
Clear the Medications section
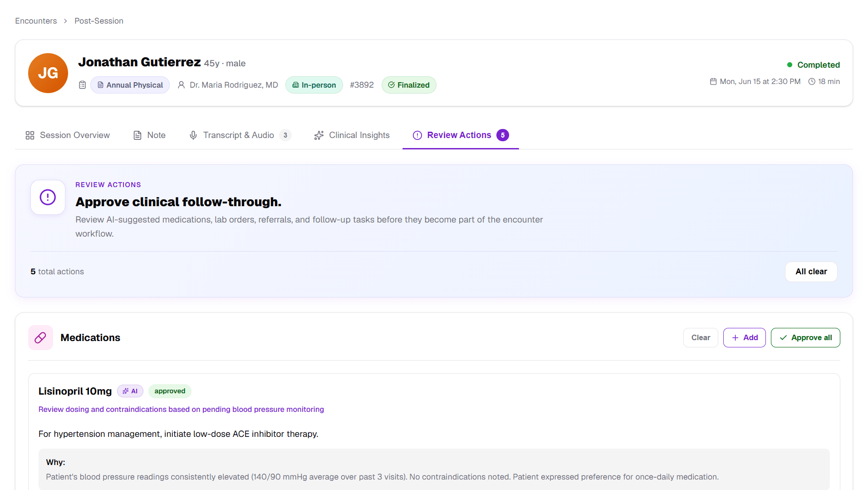pyautogui.click(x=701, y=338)
